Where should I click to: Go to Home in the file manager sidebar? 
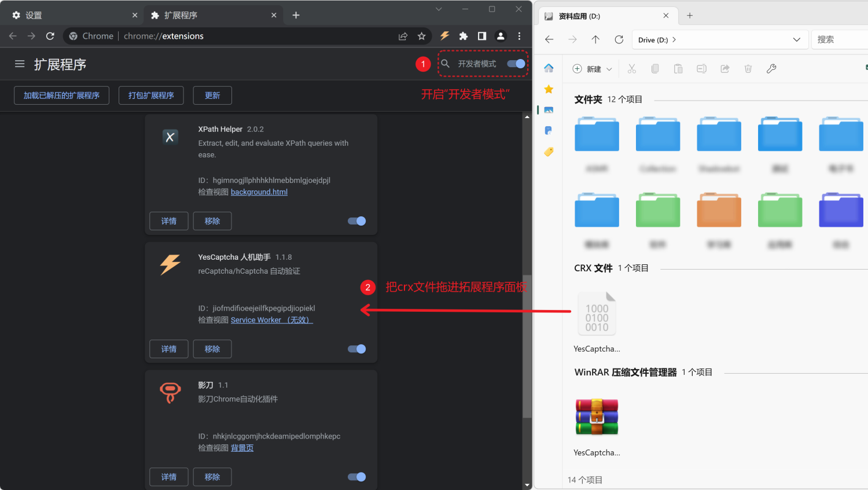(549, 68)
